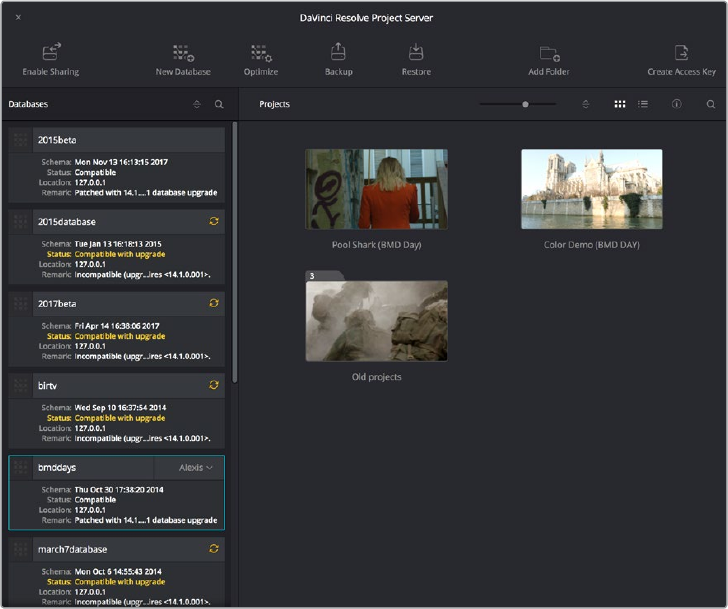Click 2015beta schema date text
The height and width of the screenshot is (609, 728).
tap(121, 162)
